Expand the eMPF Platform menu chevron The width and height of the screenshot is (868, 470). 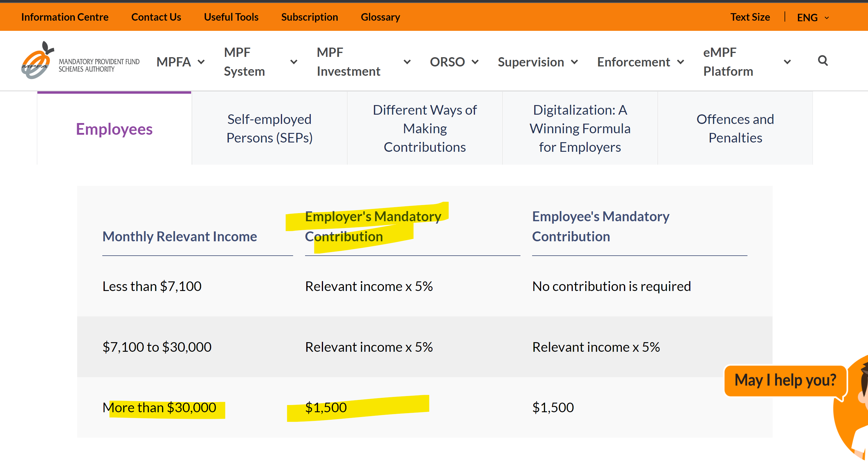(787, 62)
